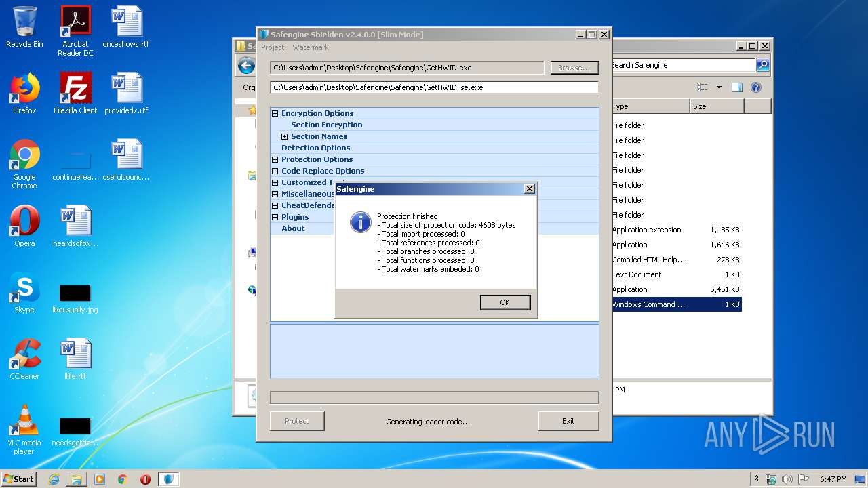This screenshot has width=868, height=488.
Task: Select Text Document row in Explorer
Action: click(676, 274)
